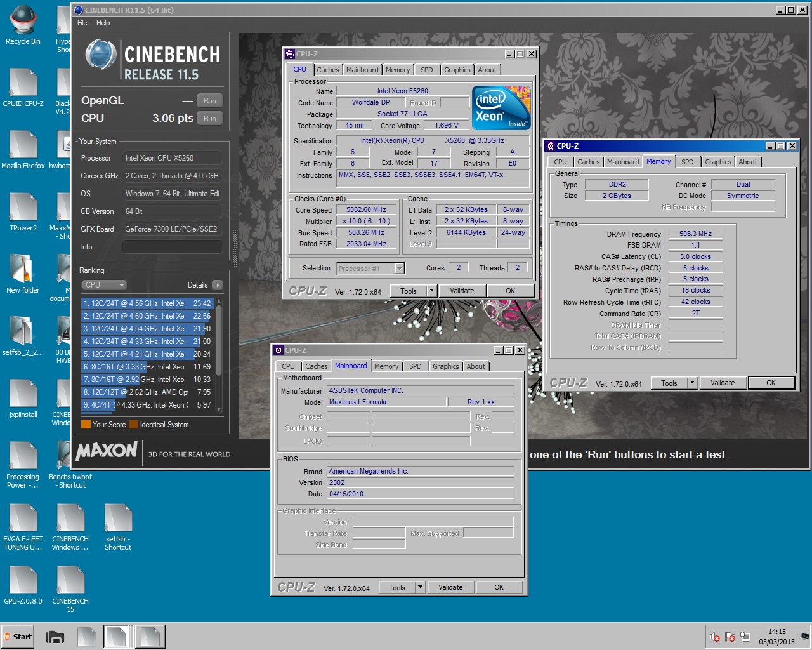812x650 pixels.
Task: Open jxpiinstall desktop icon
Action: 23,399
